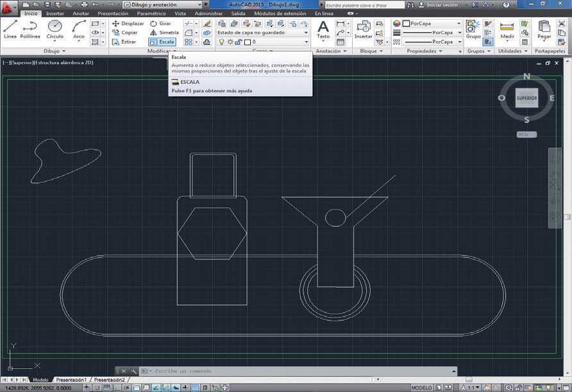The width and height of the screenshot is (572, 392).
Task: Click the command line close X button
Action: tap(123, 372)
